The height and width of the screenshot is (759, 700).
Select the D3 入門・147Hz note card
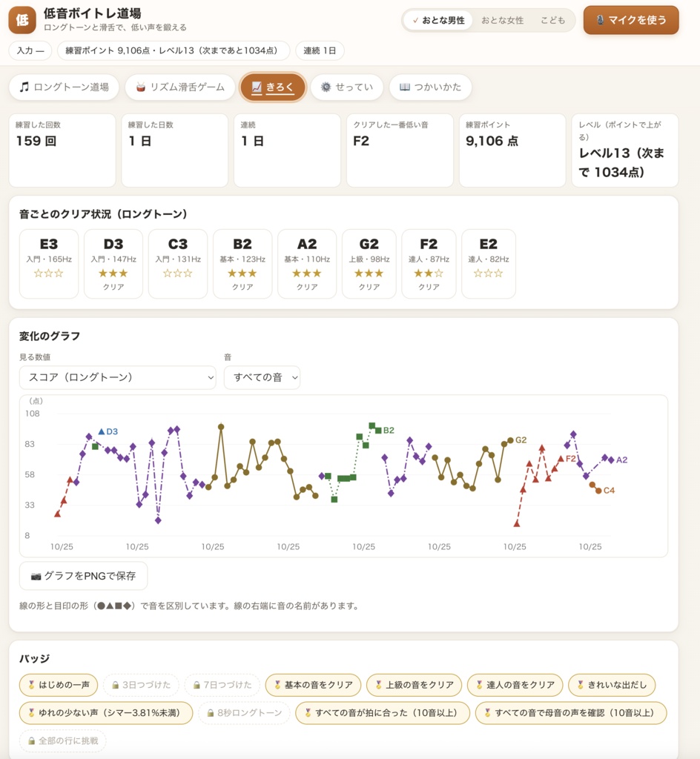pyautogui.click(x=113, y=264)
